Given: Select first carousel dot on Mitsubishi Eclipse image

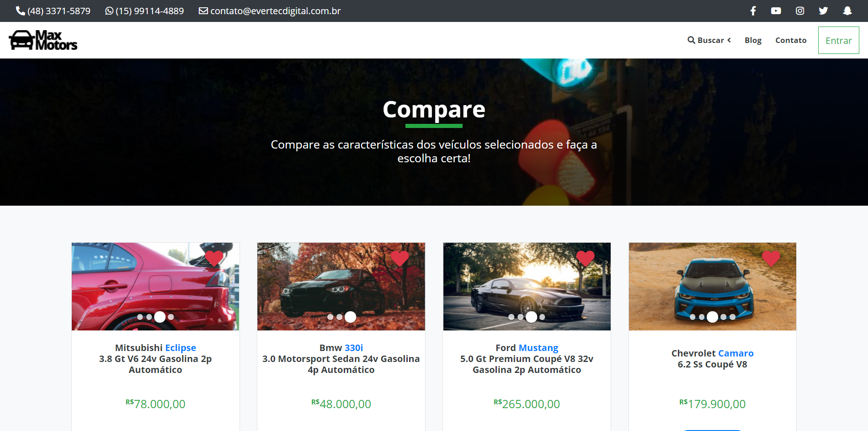Looking at the screenshot, I should 140,317.
